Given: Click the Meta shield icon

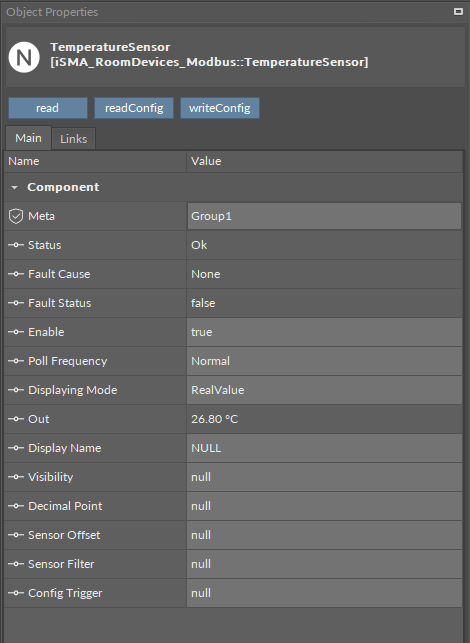Looking at the screenshot, I should pos(16,216).
